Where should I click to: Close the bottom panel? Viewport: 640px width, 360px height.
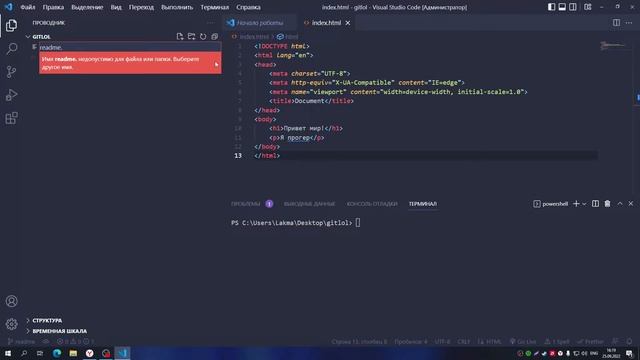click(631, 204)
